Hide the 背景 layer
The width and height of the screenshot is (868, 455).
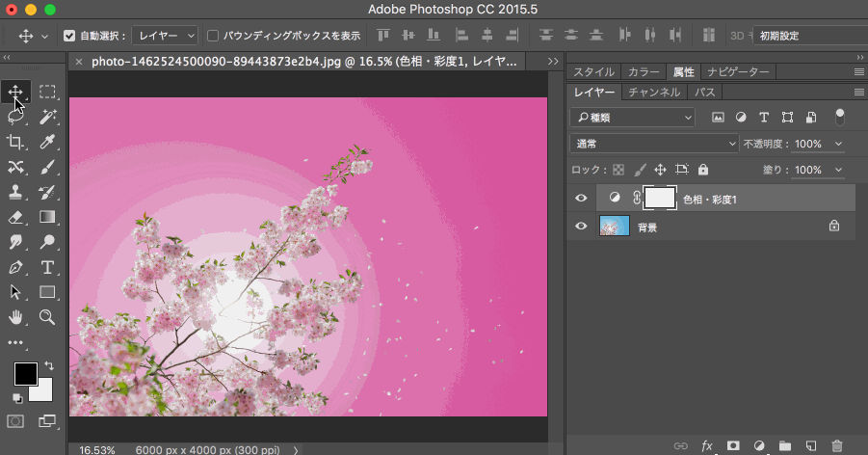(581, 227)
